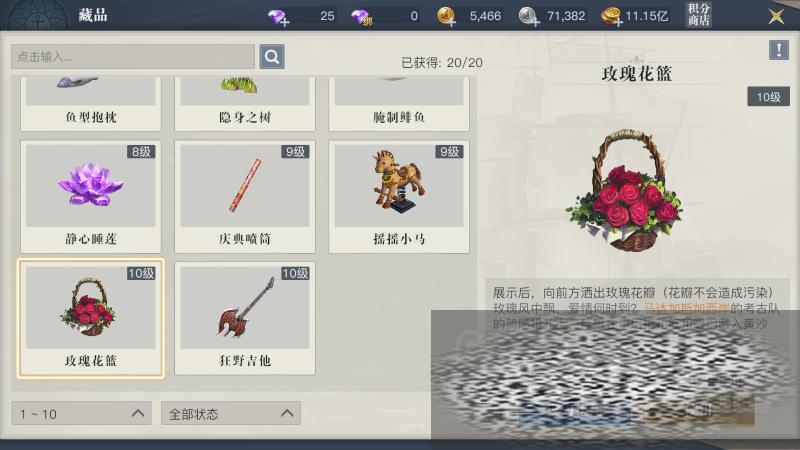Expand the 全部状态 status dropdown

coord(231,413)
